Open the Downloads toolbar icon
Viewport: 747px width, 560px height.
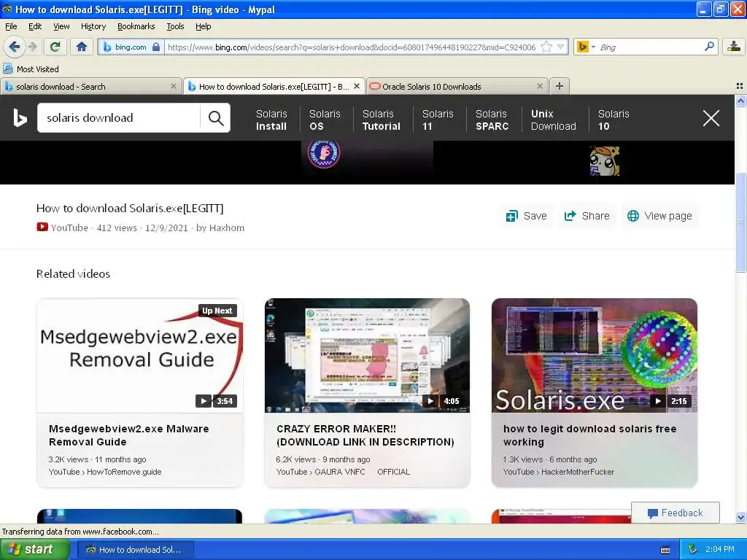click(x=734, y=47)
